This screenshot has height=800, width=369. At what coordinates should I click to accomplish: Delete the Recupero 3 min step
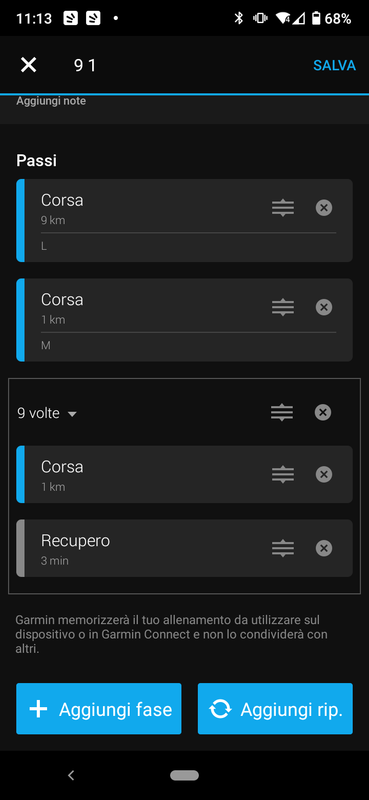click(324, 548)
